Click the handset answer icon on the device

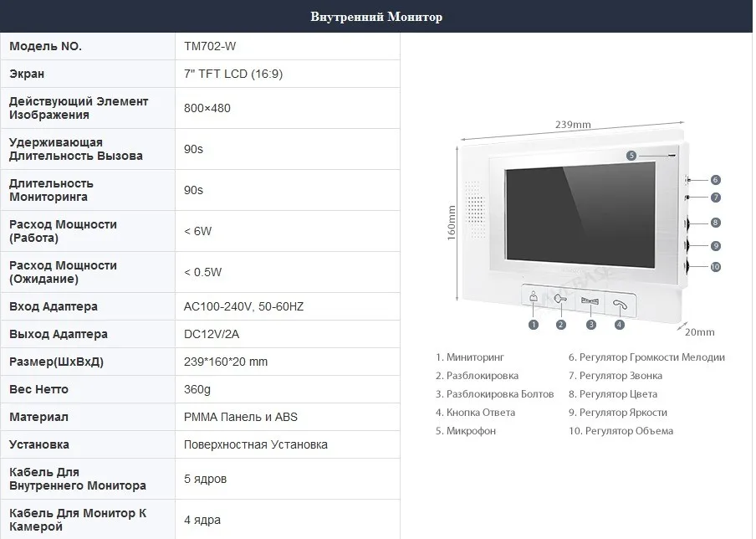click(x=620, y=305)
